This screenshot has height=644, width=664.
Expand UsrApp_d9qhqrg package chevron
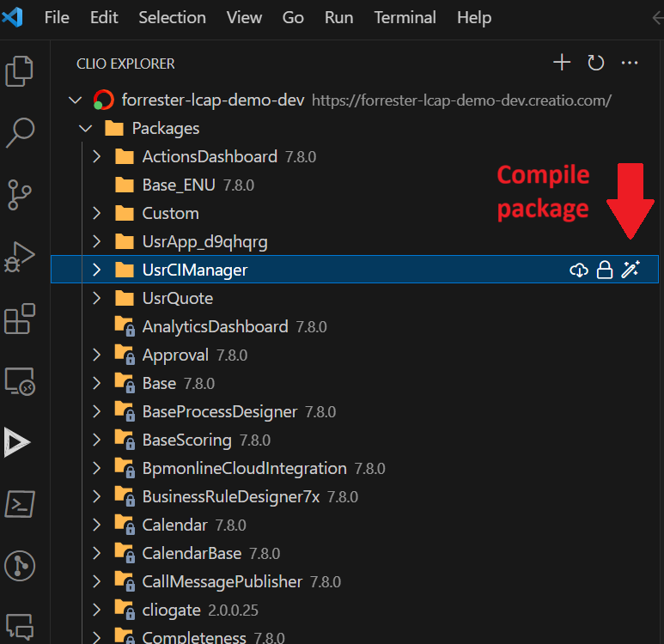[96, 241]
